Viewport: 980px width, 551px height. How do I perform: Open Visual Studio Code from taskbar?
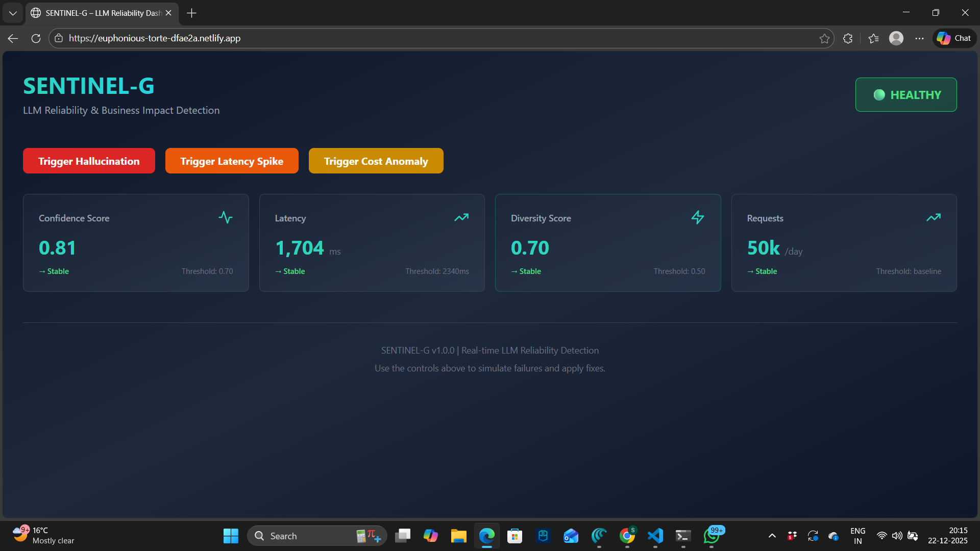pyautogui.click(x=655, y=536)
